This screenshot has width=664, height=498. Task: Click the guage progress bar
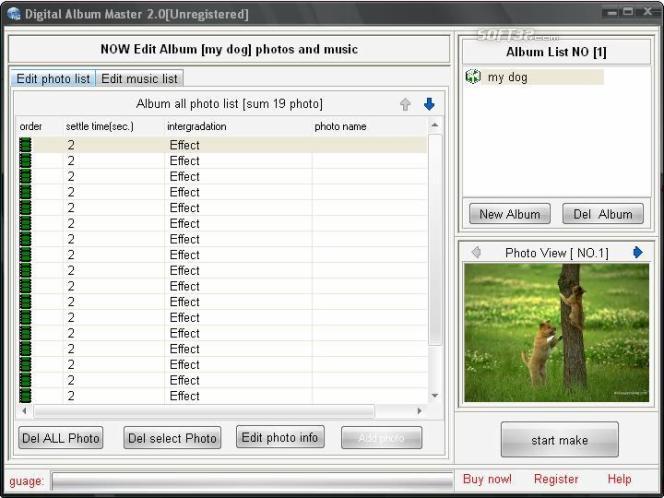pyautogui.click(x=252, y=481)
